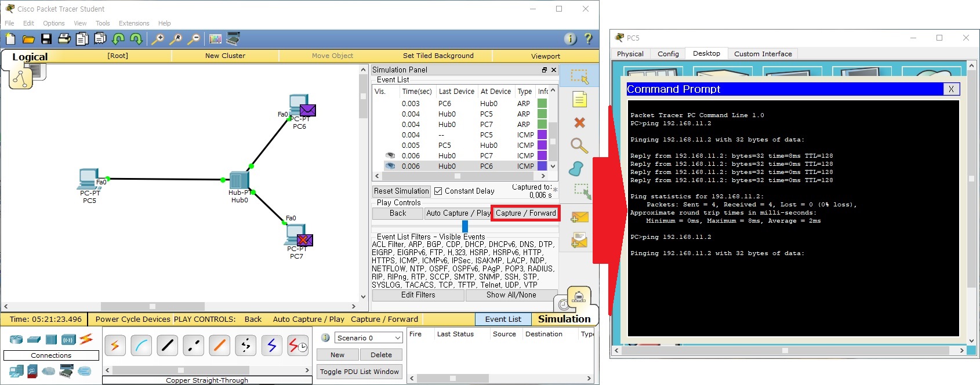Click Auto Capture / Play in panel

(x=458, y=213)
